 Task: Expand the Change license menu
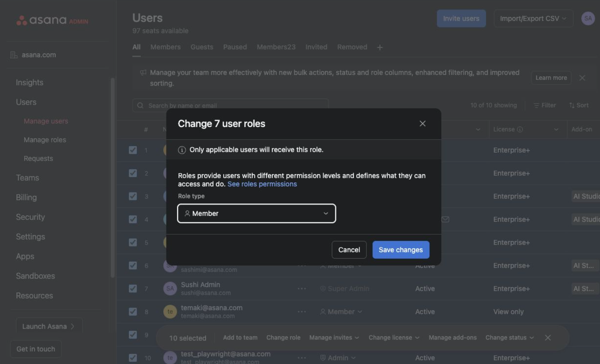394,338
